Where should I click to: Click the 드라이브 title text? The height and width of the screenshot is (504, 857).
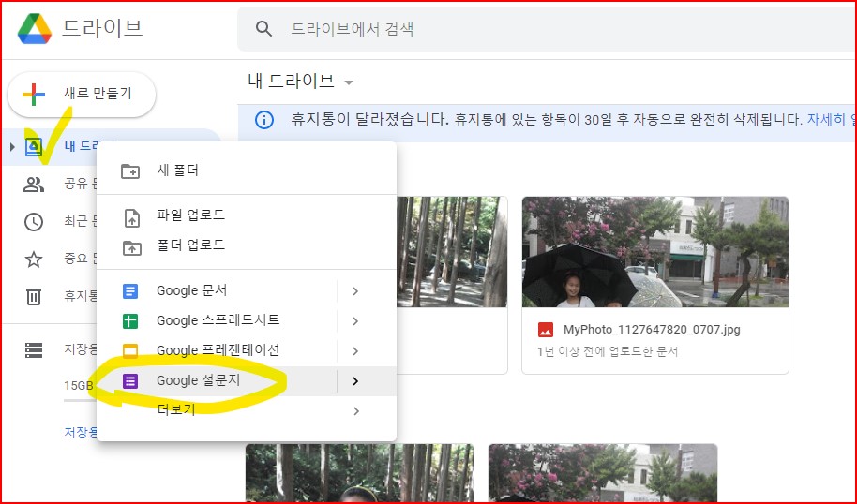pyautogui.click(x=102, y=28)
